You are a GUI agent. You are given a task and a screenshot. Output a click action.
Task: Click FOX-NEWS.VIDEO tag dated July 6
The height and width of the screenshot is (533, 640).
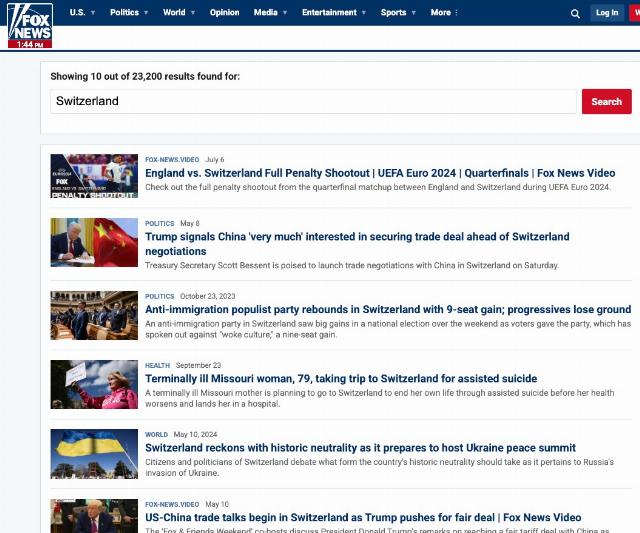point(172,160)
